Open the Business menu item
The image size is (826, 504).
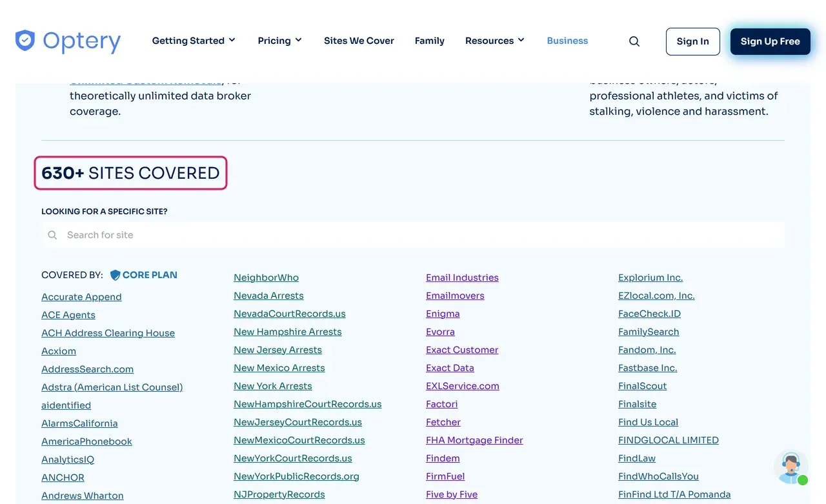pos(567,41)
